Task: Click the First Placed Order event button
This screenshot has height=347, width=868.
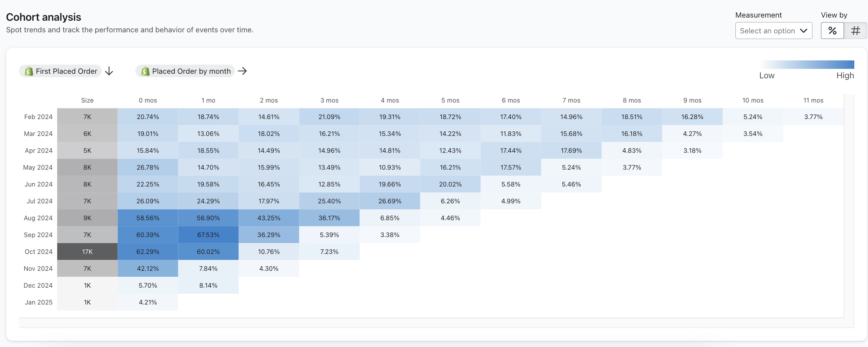Action: pyautogui.click(x=60, y=71)
